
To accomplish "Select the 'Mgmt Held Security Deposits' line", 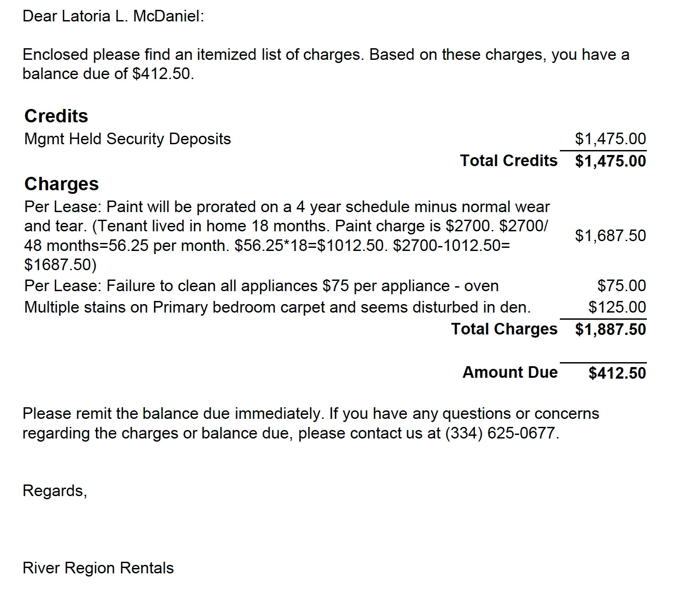I will coord(128,139).
